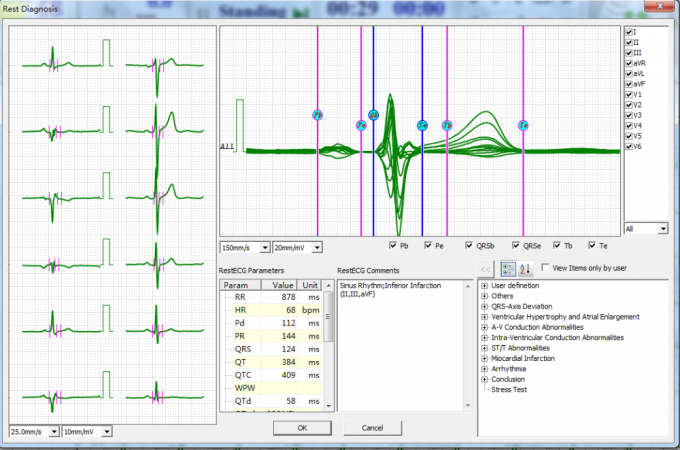Expand Miocardial Infarction node
Viewport: 680px width, 450px height.
(484, 359)
